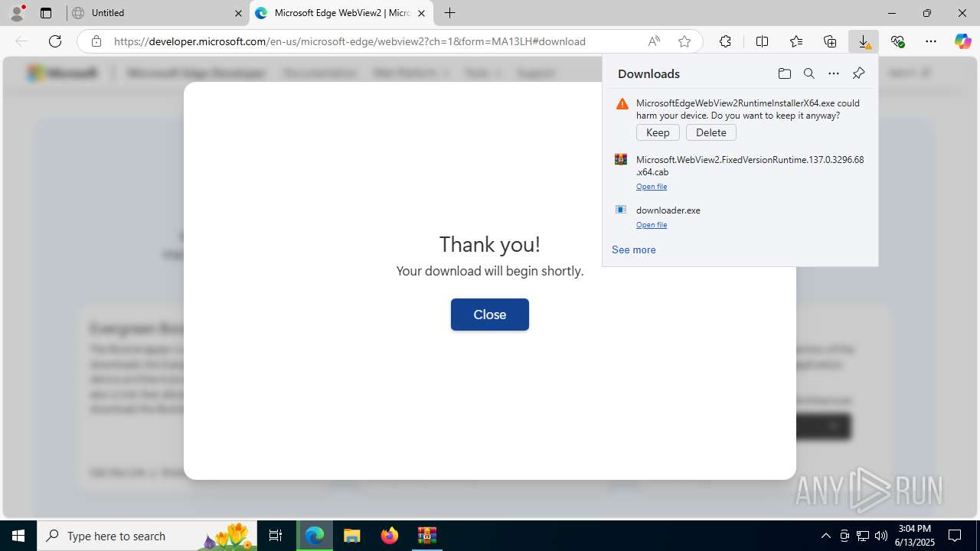
Task: Toggle Split screen view
Action: point(763,41)
